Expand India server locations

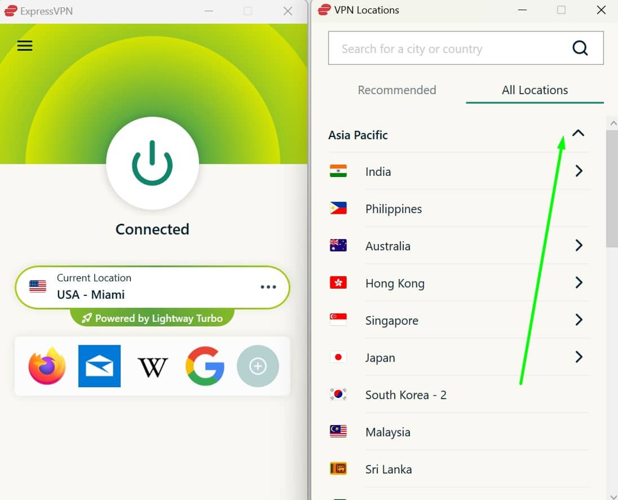[x=579, y=171]
